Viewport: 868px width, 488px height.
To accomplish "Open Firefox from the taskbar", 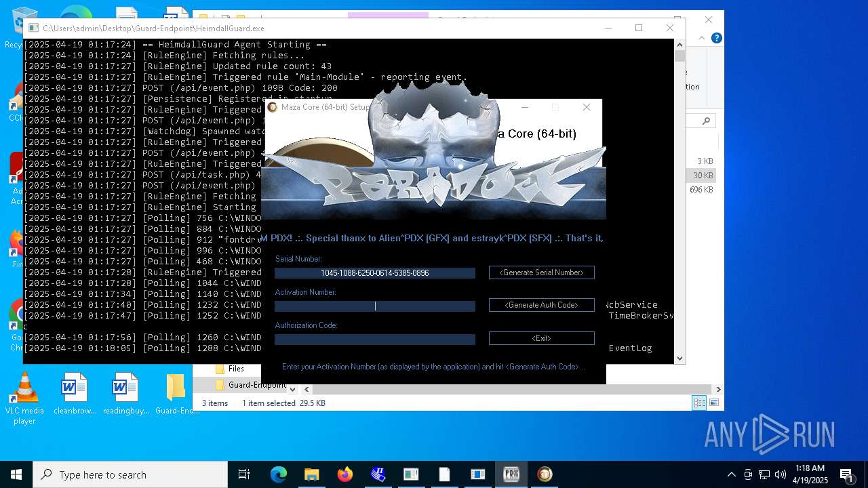I will [x=345, y=474].
